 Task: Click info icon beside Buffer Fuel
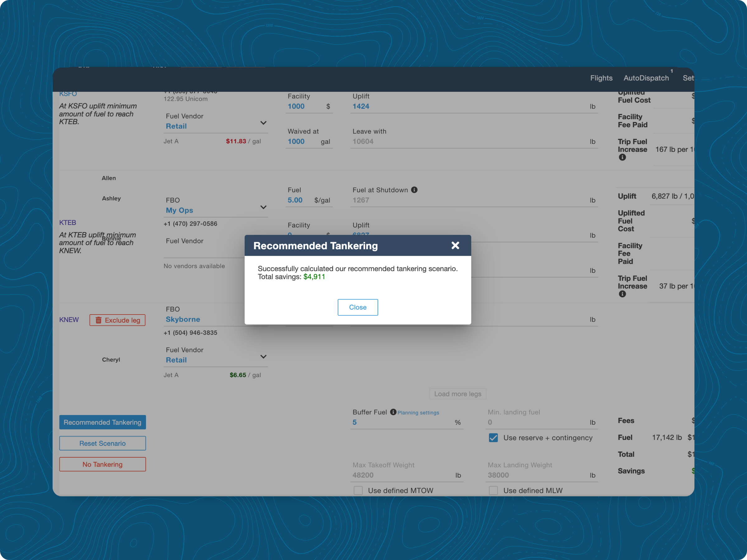[393, 412]
